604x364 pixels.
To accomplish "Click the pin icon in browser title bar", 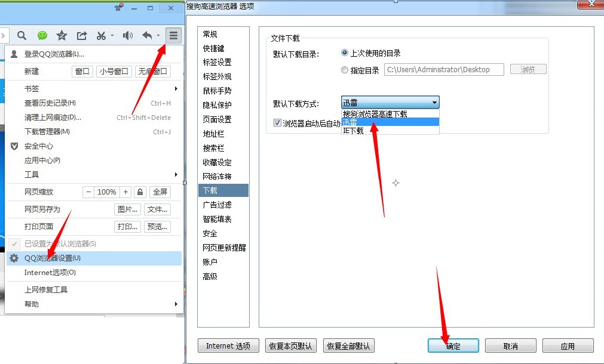I will click(119, 7).
